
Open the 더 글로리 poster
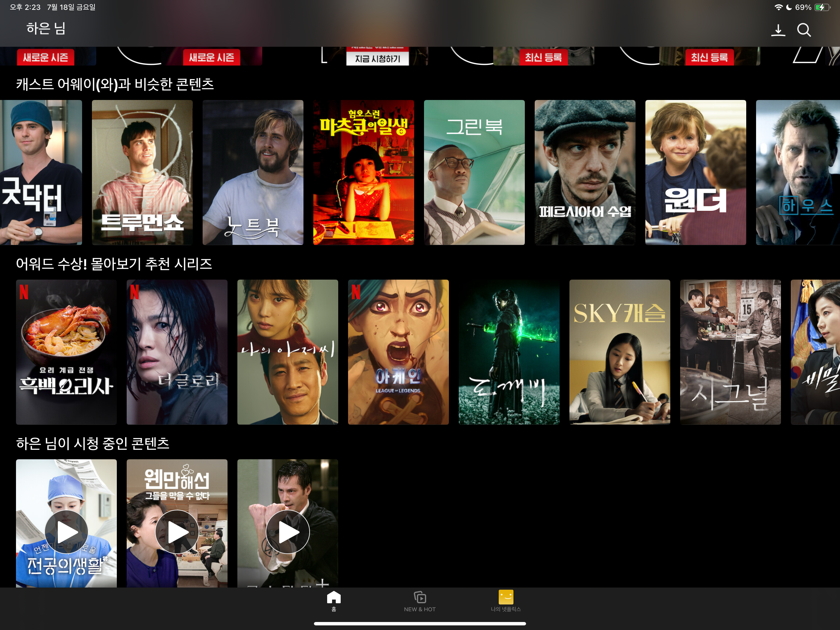click(x=177, y=352)
